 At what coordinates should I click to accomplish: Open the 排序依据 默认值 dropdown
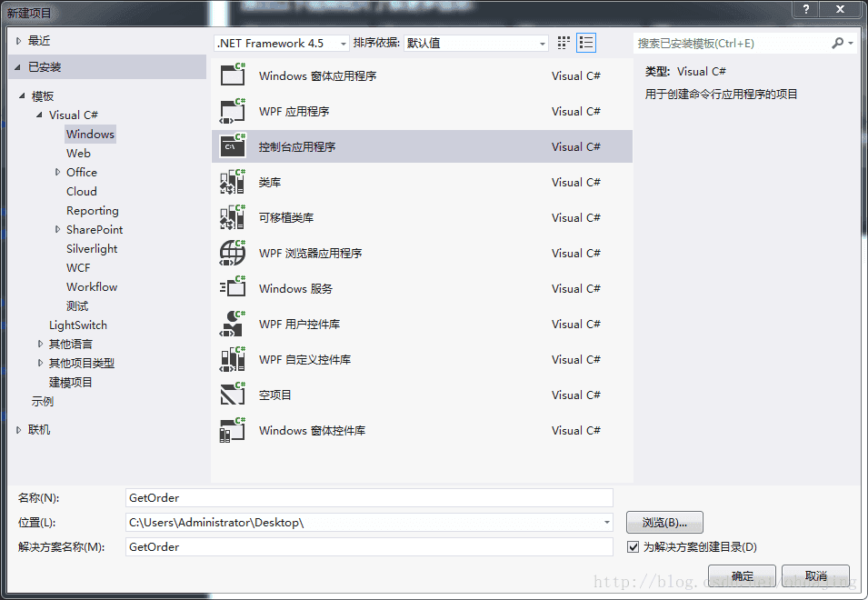[x=476, y=43]
